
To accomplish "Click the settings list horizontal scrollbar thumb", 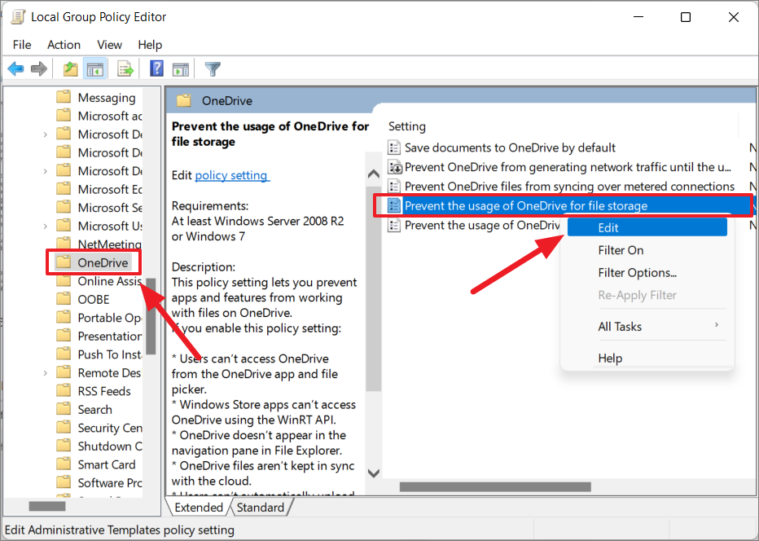I will (x=495, y=486).
